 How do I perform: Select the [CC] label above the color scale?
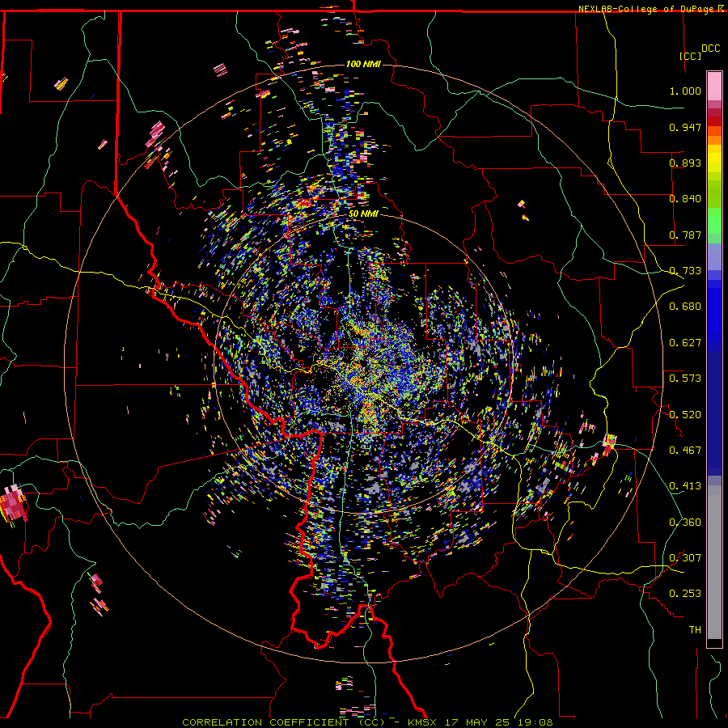(x=691, y=56)
